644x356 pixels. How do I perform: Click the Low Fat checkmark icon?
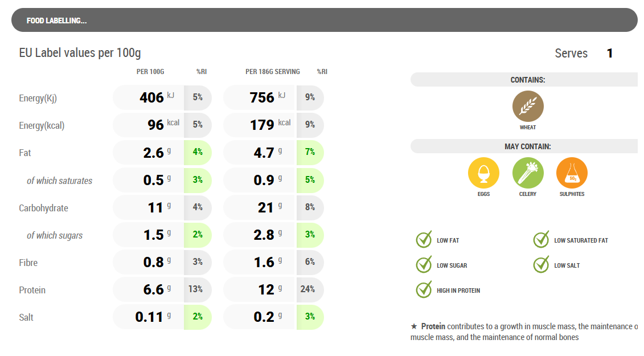click(x=424, y=240)
